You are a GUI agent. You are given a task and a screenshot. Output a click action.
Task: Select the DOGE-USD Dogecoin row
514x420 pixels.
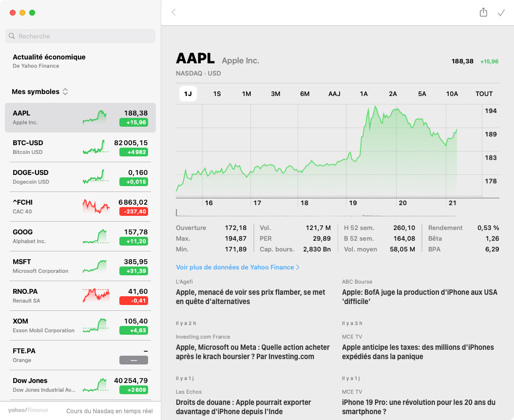[x=80, y=177]
